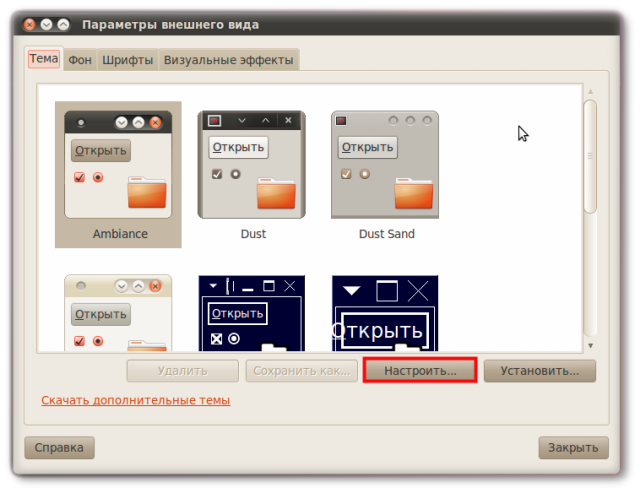Switch to the Фон tab
Image resolution: width=640 pixels, height=493 pixels.
80,60
